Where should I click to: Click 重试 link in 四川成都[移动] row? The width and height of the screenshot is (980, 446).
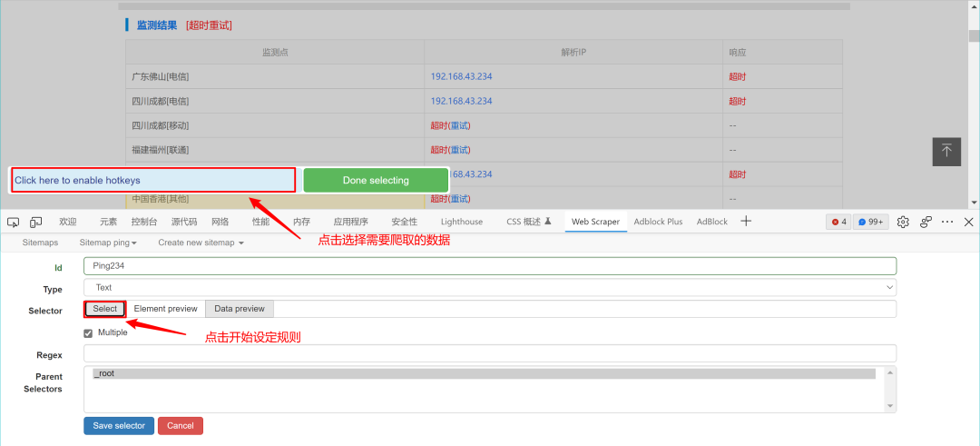[x=459, y=125]
